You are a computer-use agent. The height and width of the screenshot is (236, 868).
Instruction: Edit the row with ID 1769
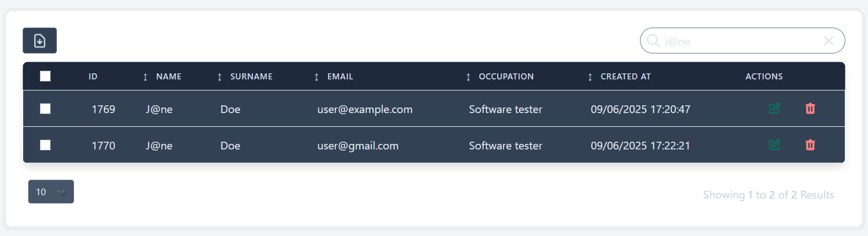pyautogui.click(x=774, y=109)
